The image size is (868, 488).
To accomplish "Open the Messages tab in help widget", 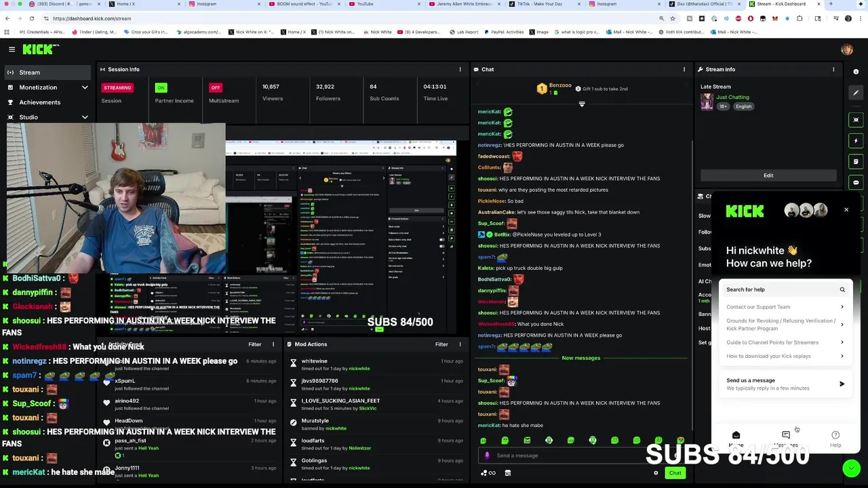I will pyautogui.click(x=786, y=439).
